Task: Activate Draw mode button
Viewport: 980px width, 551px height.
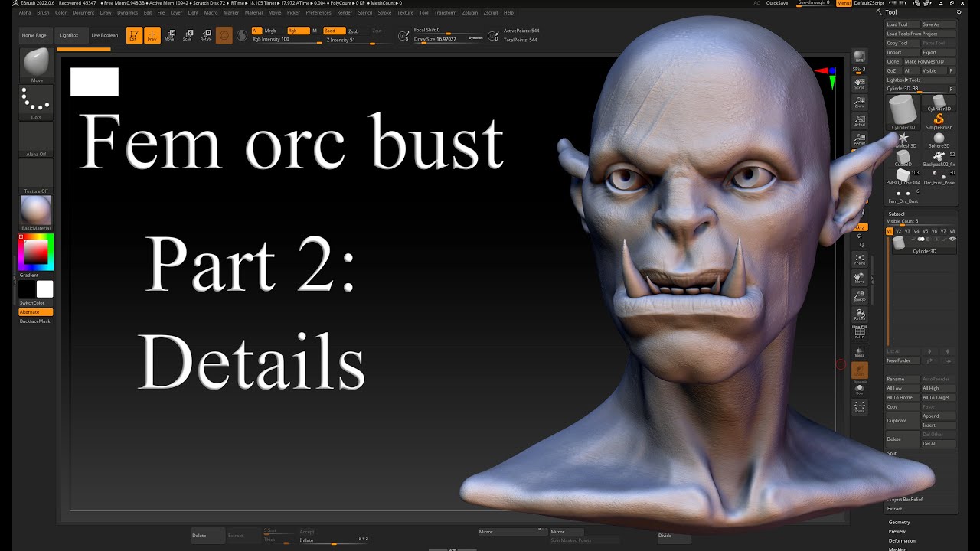Action: coord(152,34)
